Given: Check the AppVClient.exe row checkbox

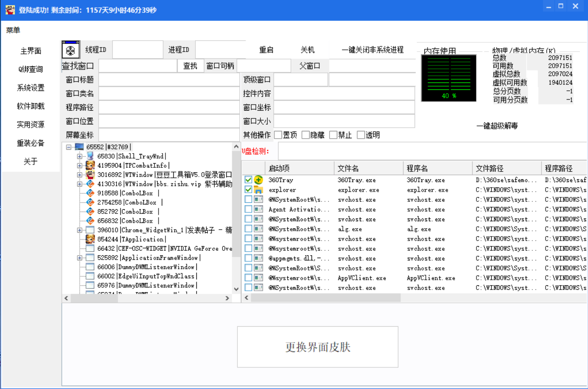Looking at the screenshot, I should 248,278.
